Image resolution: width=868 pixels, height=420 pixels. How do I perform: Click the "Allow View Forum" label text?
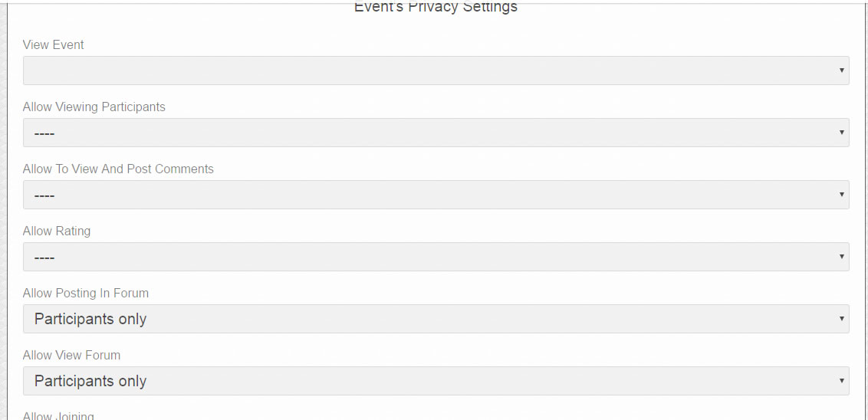coord(71,355)
